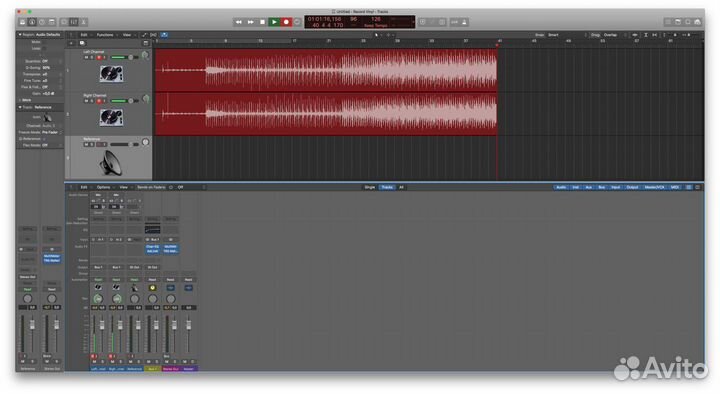This screenshot has height=394, width=720.
Task: Mute the Left Channel track
Action: (x=86, y=57)
